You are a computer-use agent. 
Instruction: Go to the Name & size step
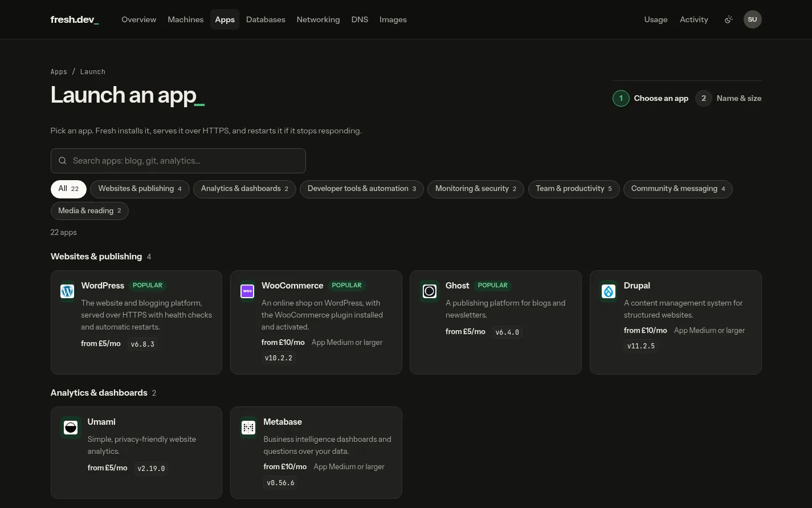[728, 98]
